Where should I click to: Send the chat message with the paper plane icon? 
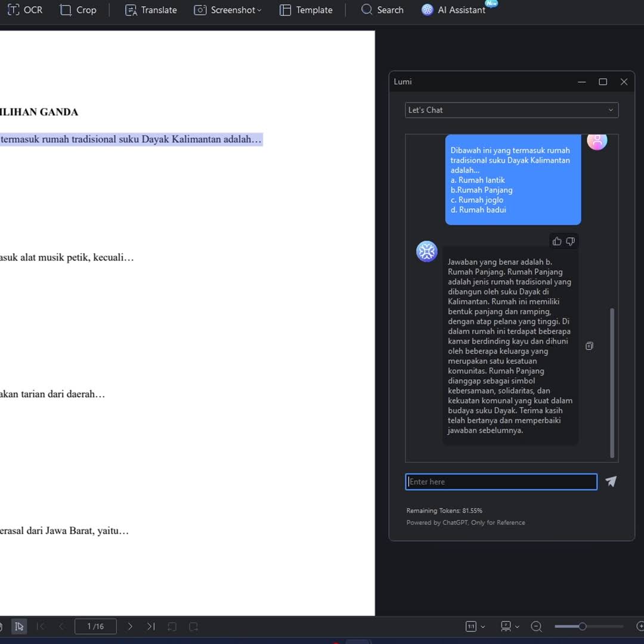tap(611, 481)
